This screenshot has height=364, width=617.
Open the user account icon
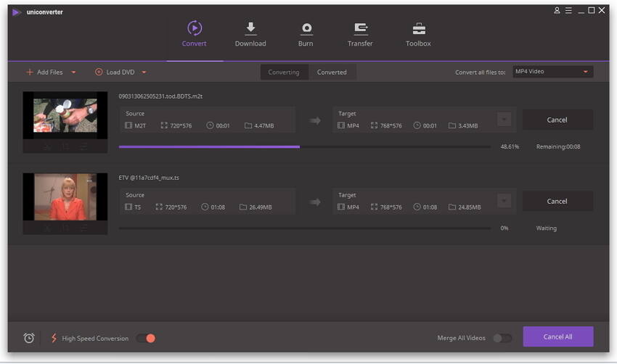tap(557, 10)
